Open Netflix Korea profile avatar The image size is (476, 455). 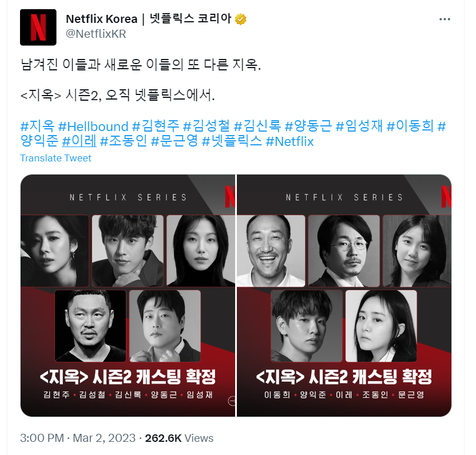tap(38, 27)
